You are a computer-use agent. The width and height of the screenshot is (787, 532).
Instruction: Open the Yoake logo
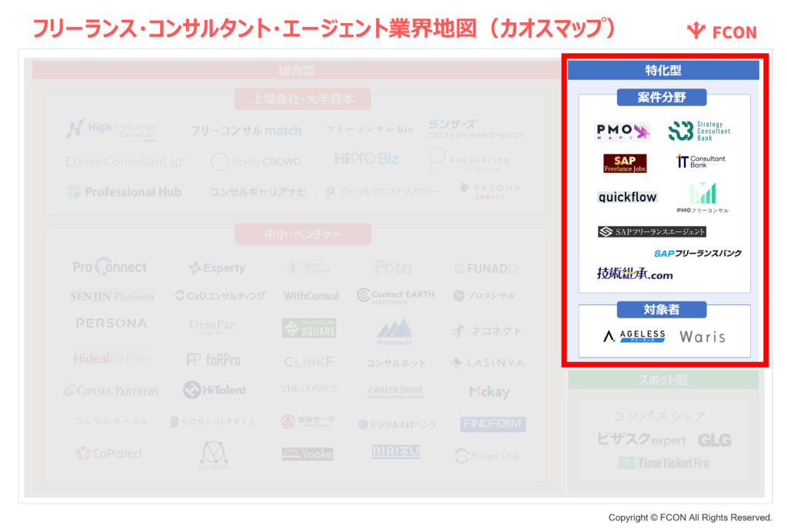point(307,454)
